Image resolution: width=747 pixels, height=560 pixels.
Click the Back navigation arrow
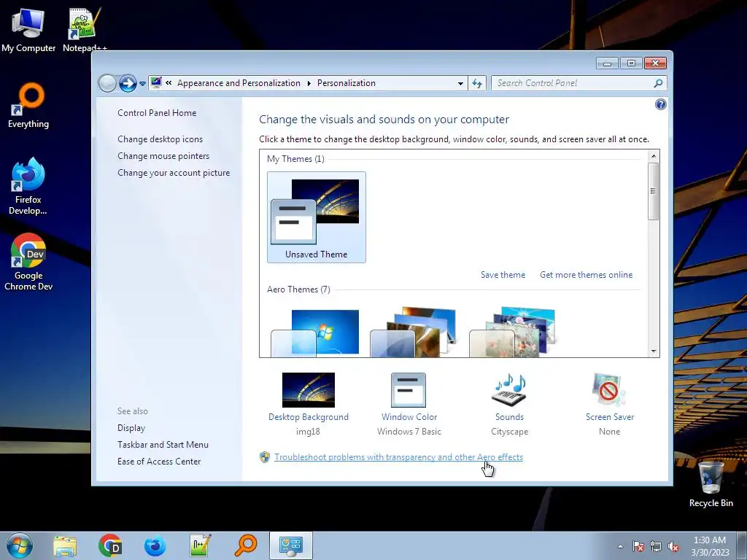pos(108,83)
